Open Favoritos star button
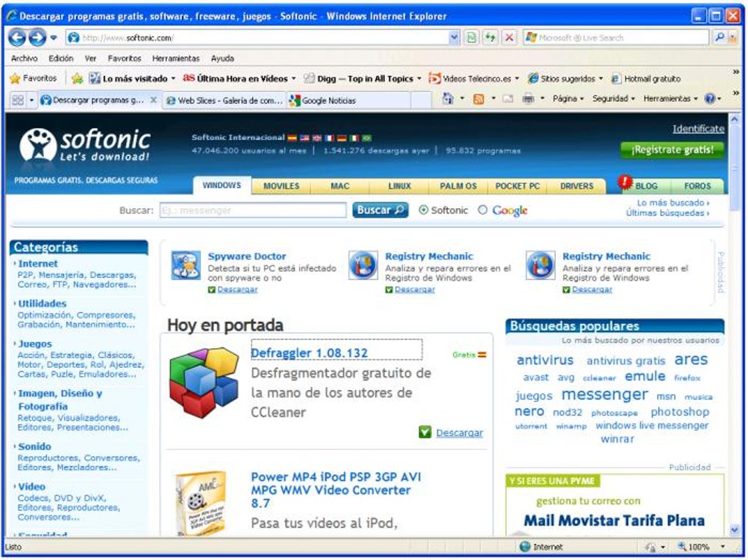 (34, 78)
